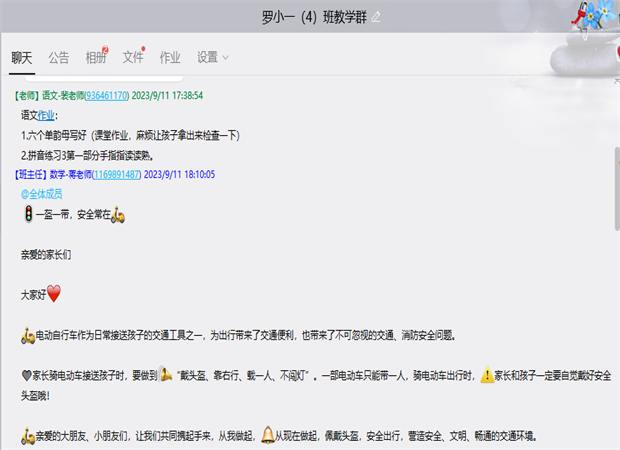The image size is (620, 450).
Task: Click the edit pencil icon beside the group name
Action: click(377, 18)
